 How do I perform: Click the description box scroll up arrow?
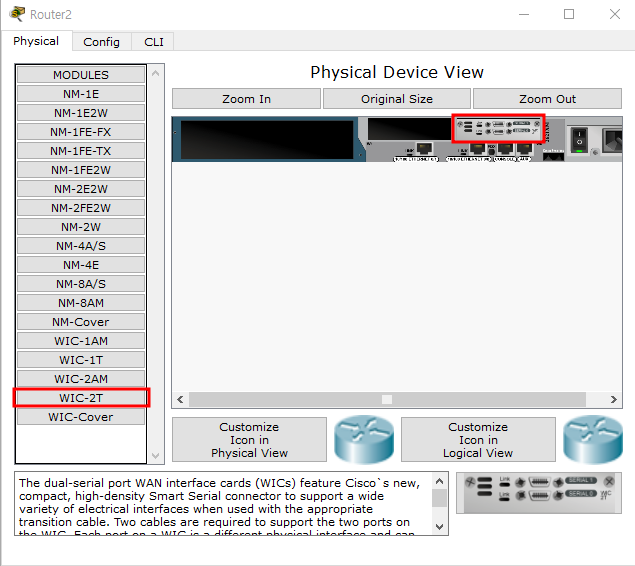coord(440,481)
